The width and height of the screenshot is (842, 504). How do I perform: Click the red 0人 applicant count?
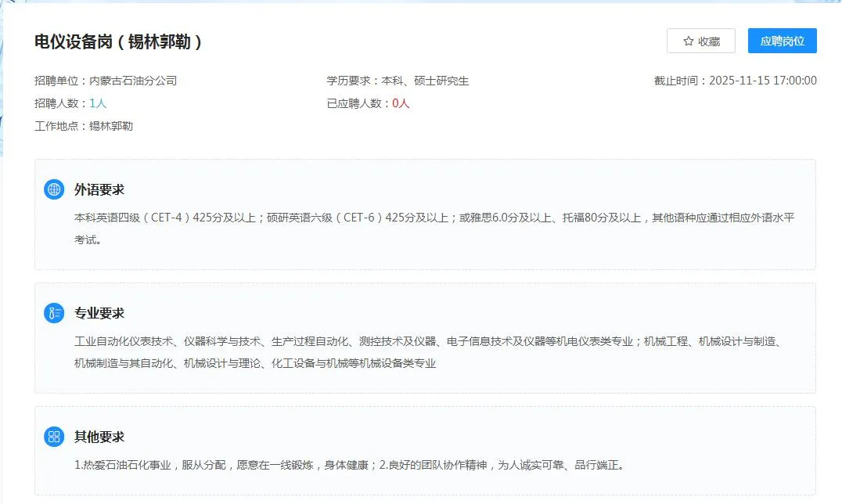click(401, 103)
